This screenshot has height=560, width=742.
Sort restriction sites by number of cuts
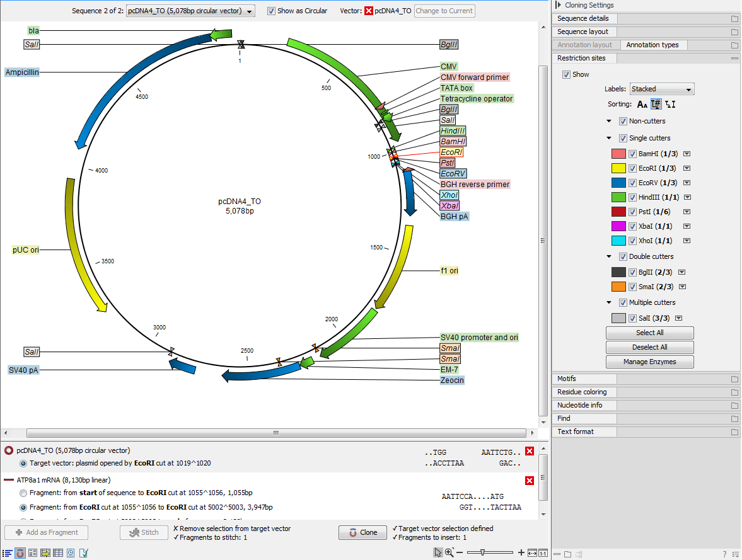click(x=656, y=105)
